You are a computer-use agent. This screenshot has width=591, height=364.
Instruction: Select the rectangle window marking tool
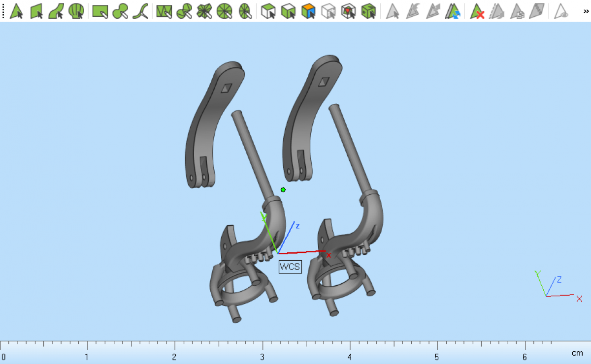click(100, 11)
